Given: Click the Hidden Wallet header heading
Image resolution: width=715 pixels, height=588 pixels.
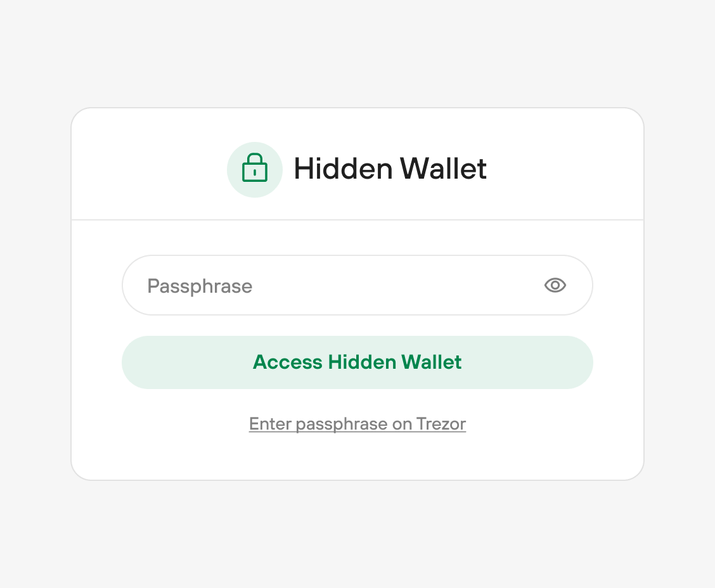Looking at the screenshot, I should pos(390,169).
